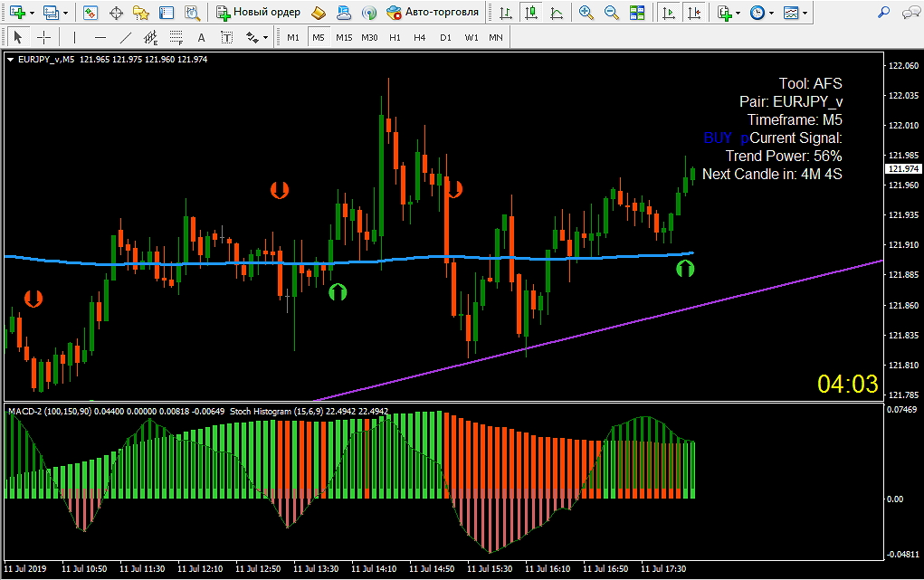Select the Fibonacci retracement tool
The width and height of the screenshot is (924, 580).
[176, 38]
